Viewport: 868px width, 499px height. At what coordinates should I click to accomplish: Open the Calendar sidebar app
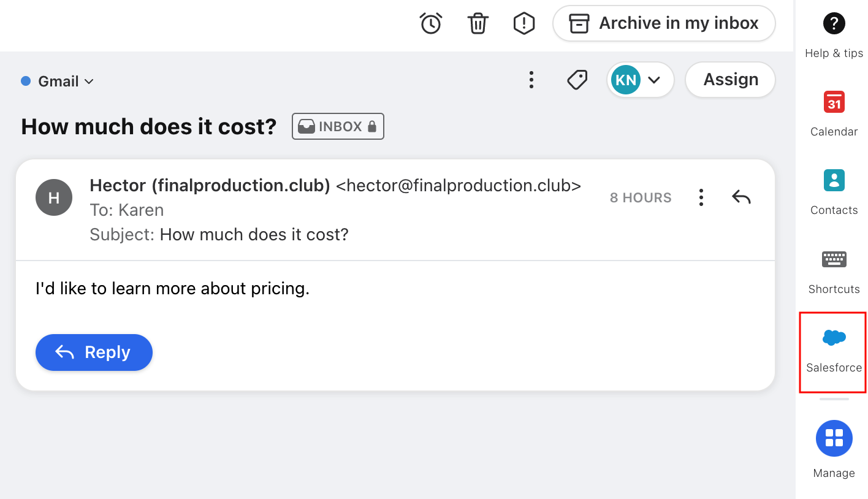point(834,114)
